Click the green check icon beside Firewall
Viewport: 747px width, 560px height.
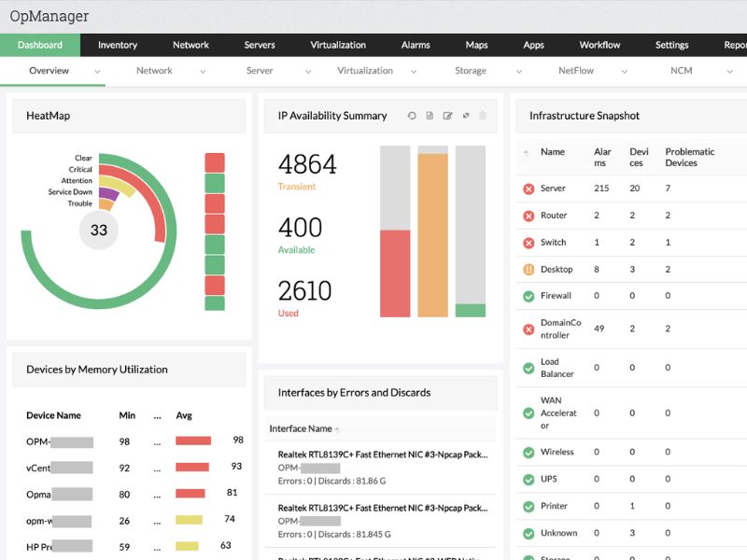tap(528, 296)
